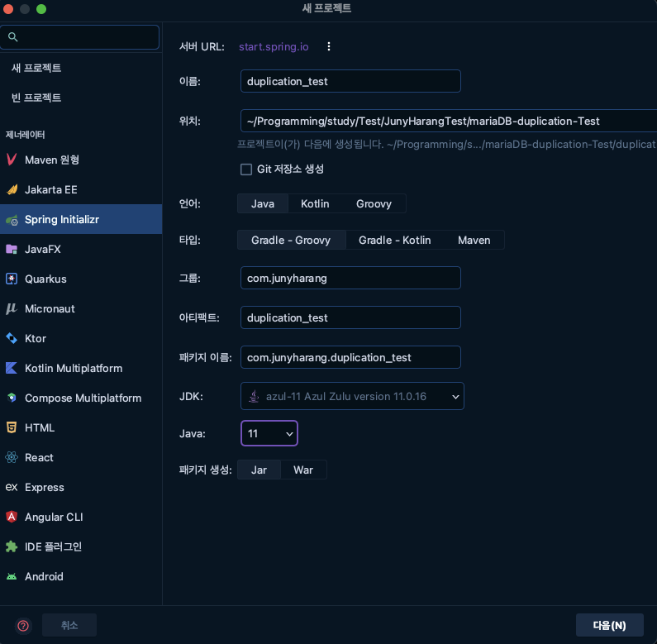Open the start.spring.io server link
This screenshot has width=657, height=644.
point(274,46)
